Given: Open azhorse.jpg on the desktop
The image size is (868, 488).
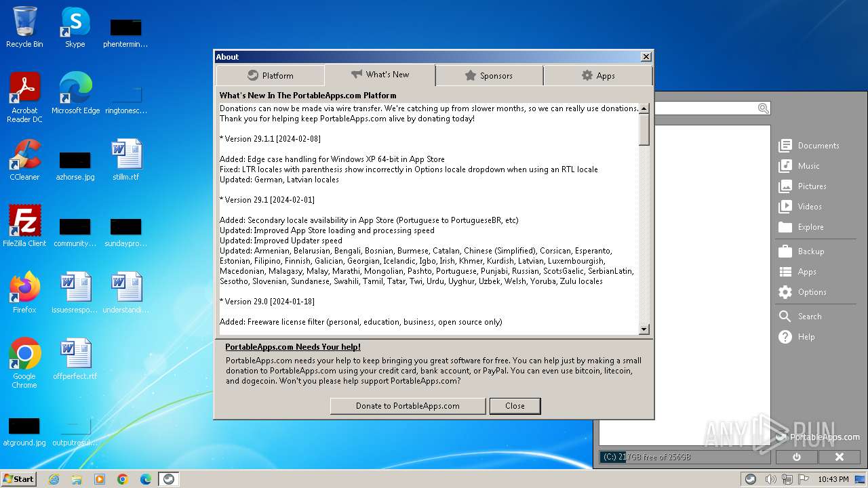Looking at the screenshot, I should point(75,165).
